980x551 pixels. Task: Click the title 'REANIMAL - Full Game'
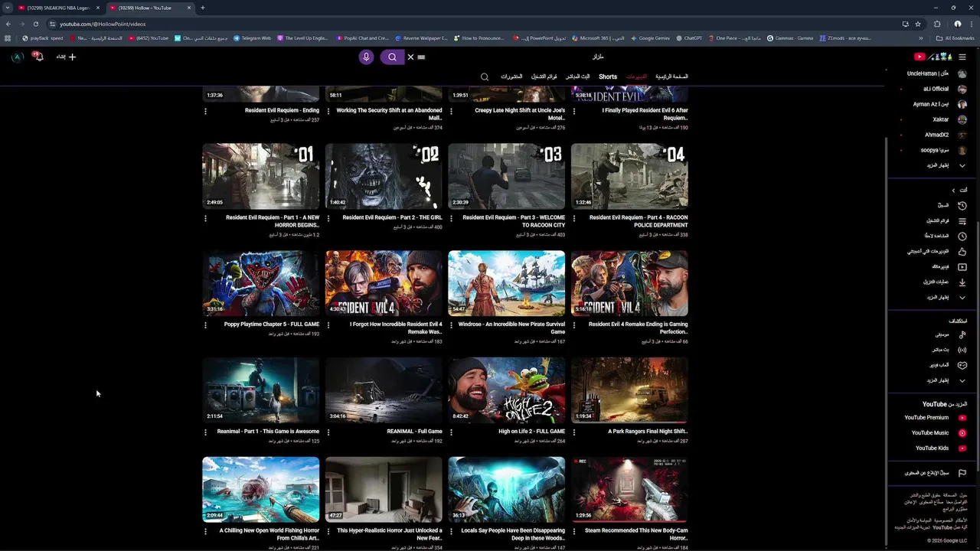point(414,432)
